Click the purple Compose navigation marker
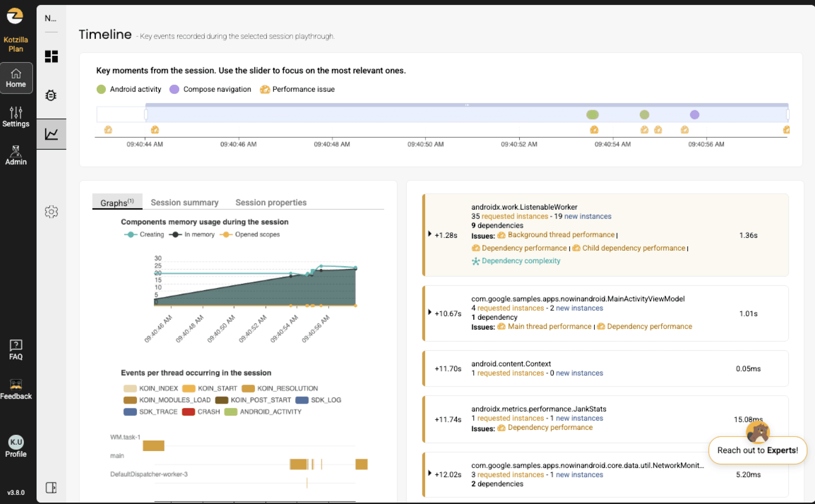 coord(695,115)
